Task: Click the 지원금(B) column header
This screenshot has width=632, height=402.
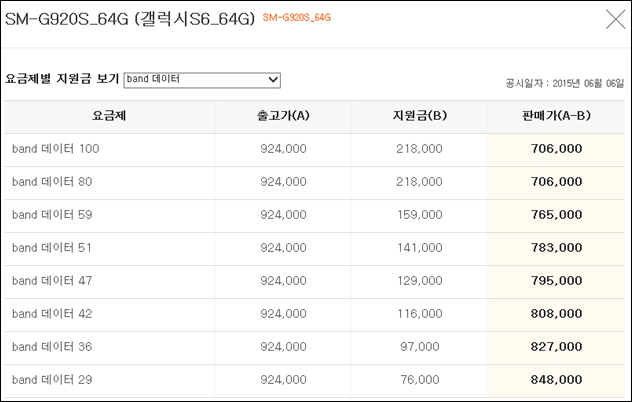Action: (420, 116)
